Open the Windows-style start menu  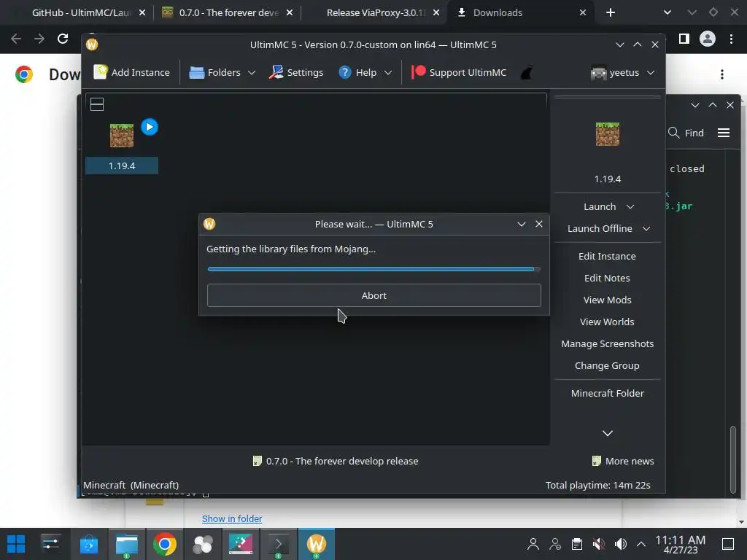[16, 544]
